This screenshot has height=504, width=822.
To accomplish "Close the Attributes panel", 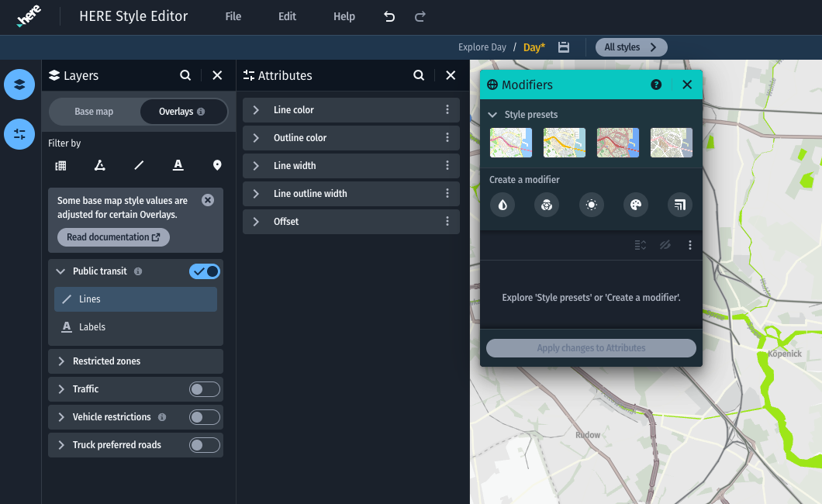I will [x=451, y=75].
